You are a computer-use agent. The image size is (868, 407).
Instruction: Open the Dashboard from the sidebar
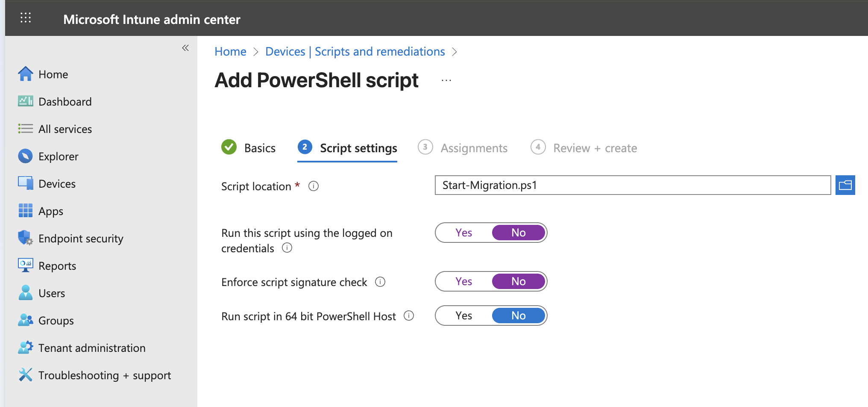coord(65,101)
